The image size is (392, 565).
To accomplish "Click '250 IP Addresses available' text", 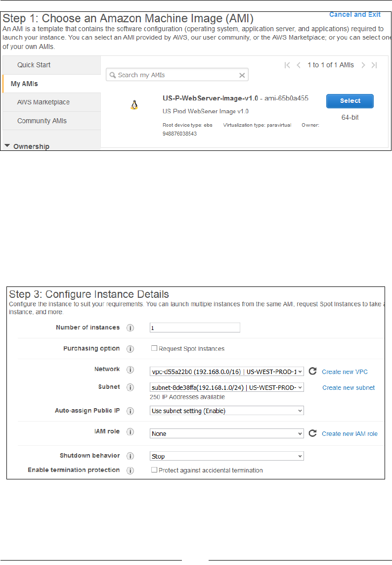I will [x=187, y=397].
